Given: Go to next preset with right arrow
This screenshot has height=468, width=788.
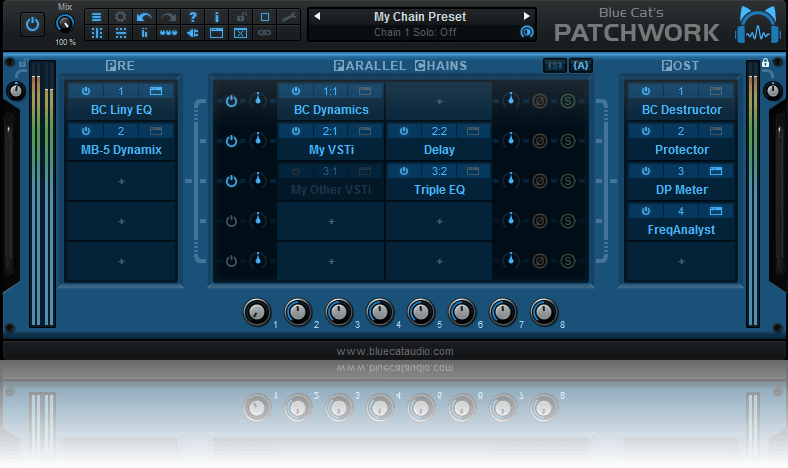Looking at the screenshot, I should (x=526, y=16).
